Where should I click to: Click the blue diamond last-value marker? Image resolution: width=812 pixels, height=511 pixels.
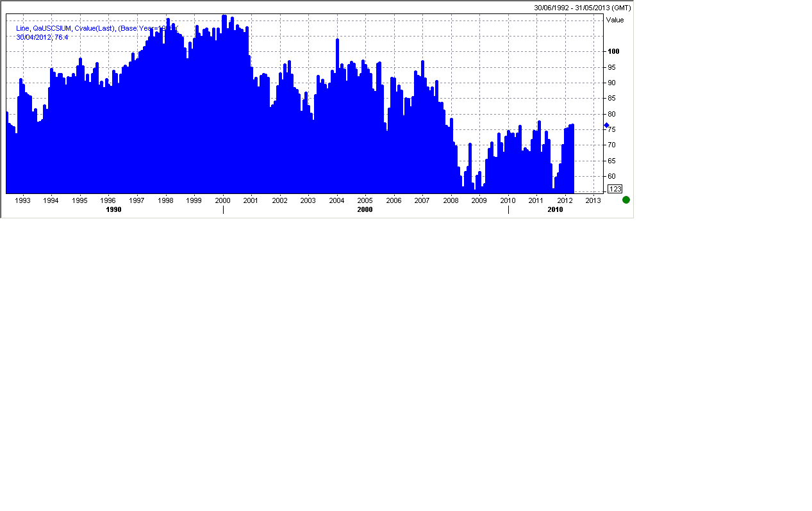coord(606,125)
